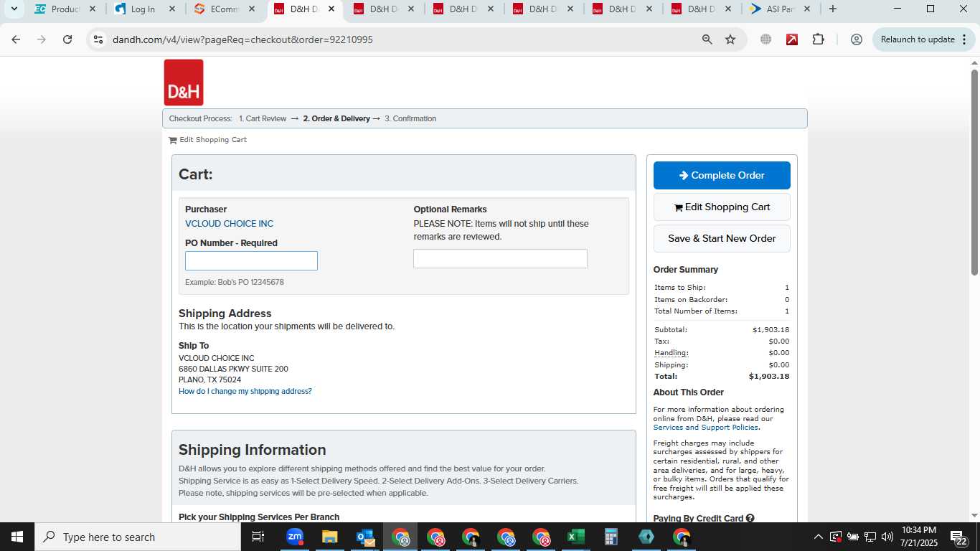Click Pick your Shipping Services Per Branch
The width and height of the screenshot is (980, 551).
pos(259,517)
